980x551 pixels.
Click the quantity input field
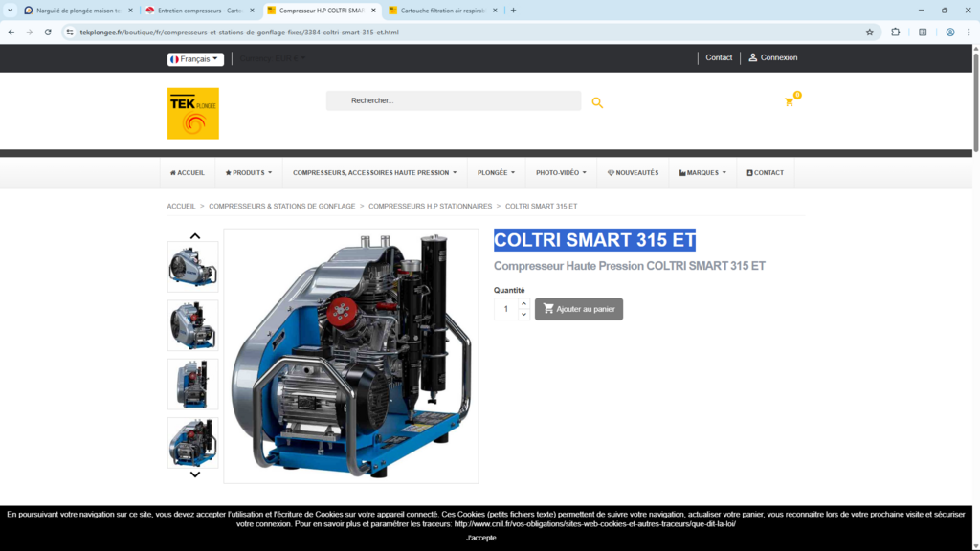(505, 309)
